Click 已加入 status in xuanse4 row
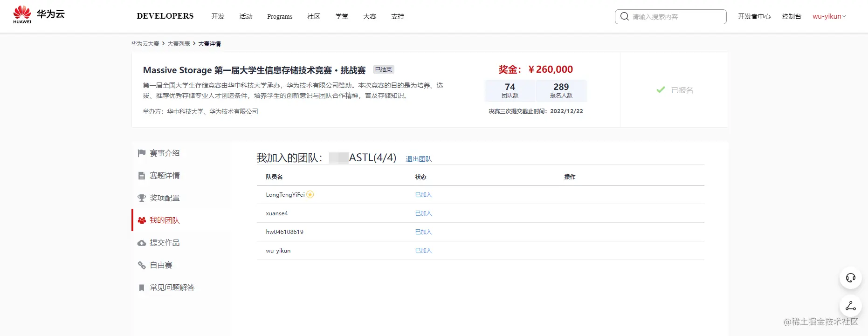The width and height of the screenshot is (868, 336). (x=423, y=213)
